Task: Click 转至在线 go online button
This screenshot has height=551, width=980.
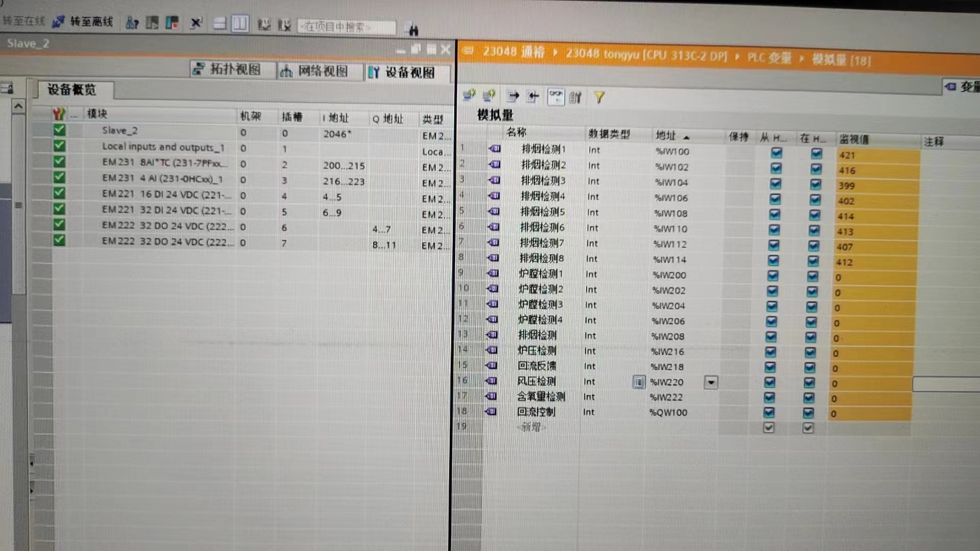Action: click(24, 21)
